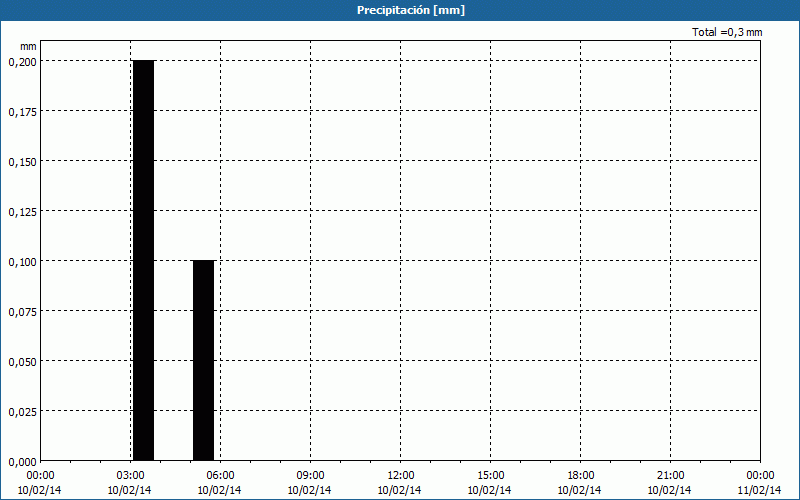Screen dimensions: 800x500
Task: Click the 18:00 time axis label
Action: 581,476
